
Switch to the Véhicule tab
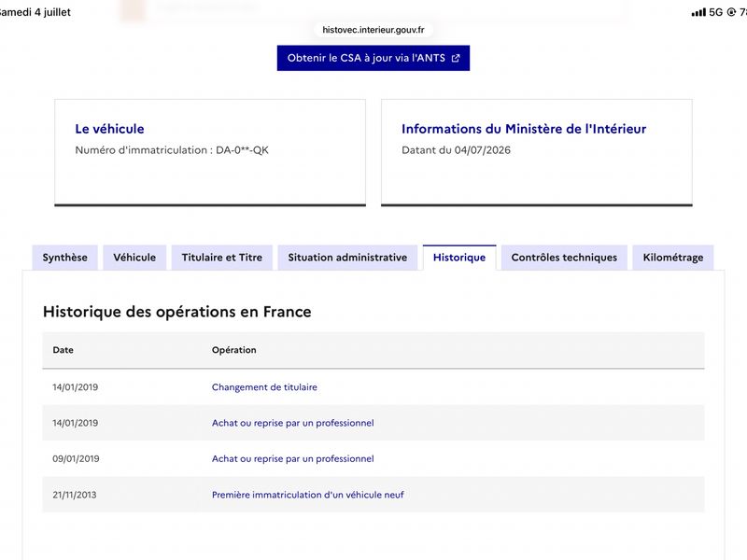pyautogui.click(x=134, y=258)
